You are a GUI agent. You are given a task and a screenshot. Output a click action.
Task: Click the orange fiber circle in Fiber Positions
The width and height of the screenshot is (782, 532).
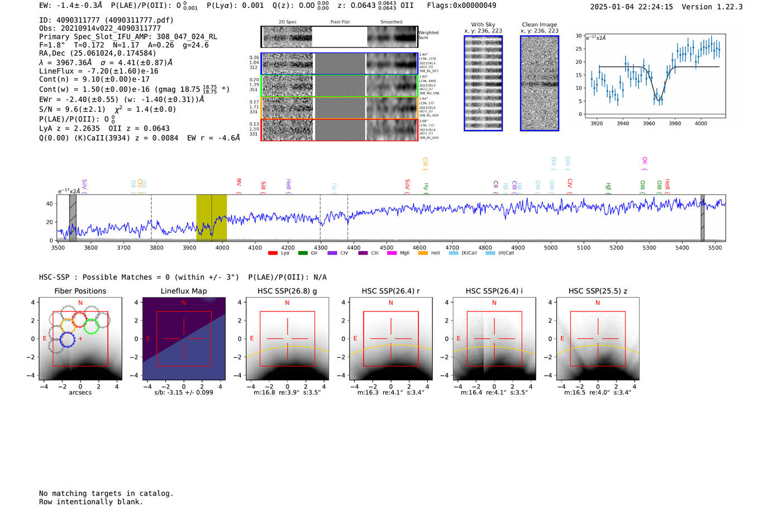click(68, 326)
